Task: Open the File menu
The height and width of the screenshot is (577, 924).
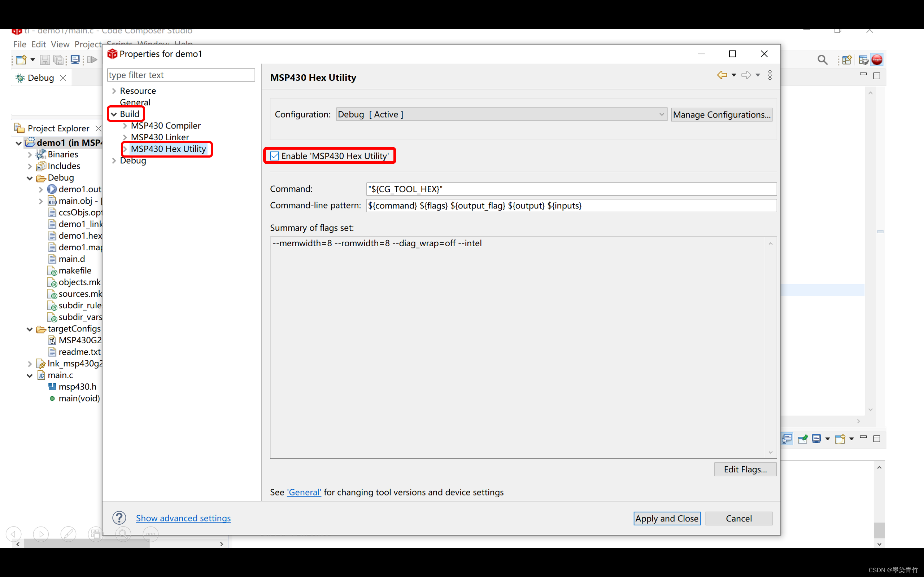Action: (19, 44)
